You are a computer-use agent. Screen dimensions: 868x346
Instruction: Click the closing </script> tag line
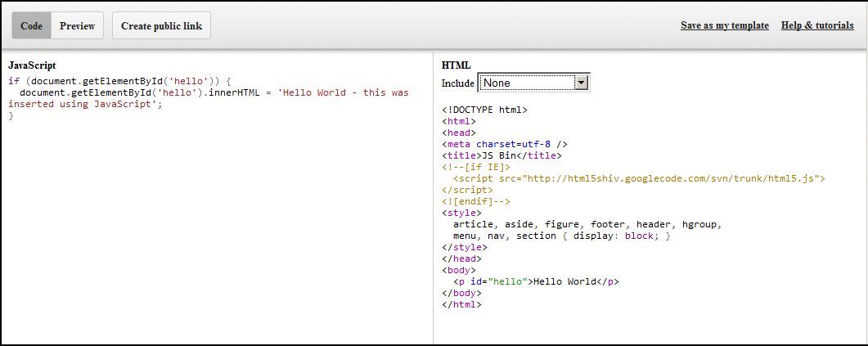coord(467,190)
